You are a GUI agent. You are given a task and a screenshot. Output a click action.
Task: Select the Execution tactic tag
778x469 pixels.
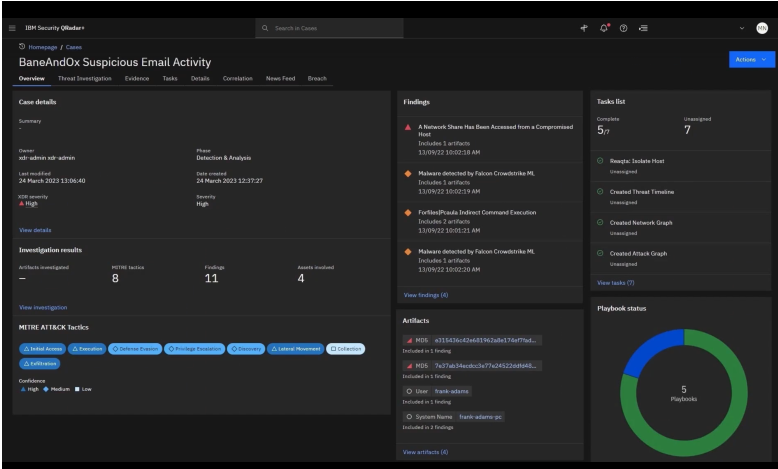(x=87, y=349)
